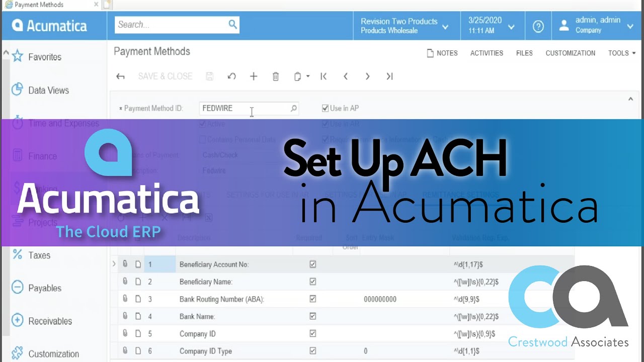
Task: Click note icon for Bank Routing Number row
Action: tap(138, 299)
